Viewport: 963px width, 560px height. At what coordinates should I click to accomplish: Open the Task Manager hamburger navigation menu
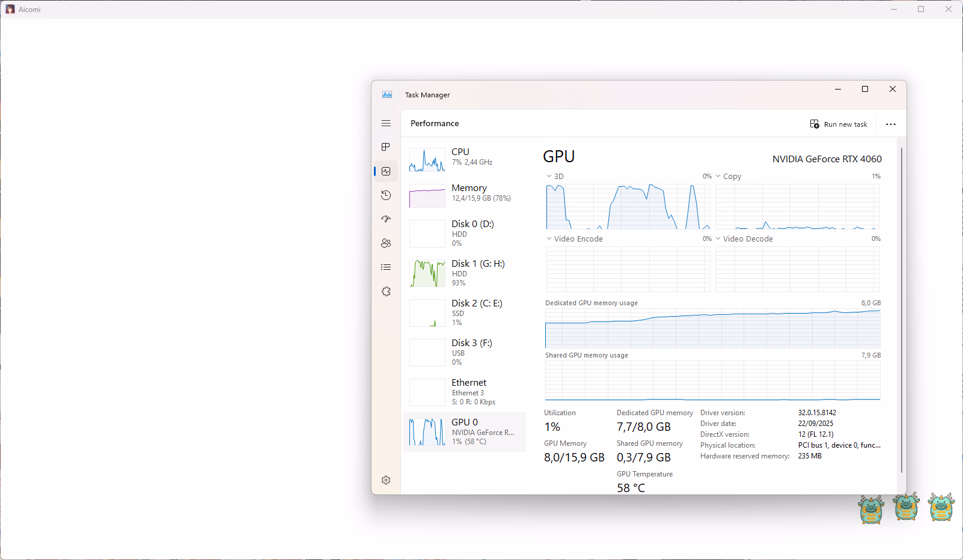[x=386, y=123]
